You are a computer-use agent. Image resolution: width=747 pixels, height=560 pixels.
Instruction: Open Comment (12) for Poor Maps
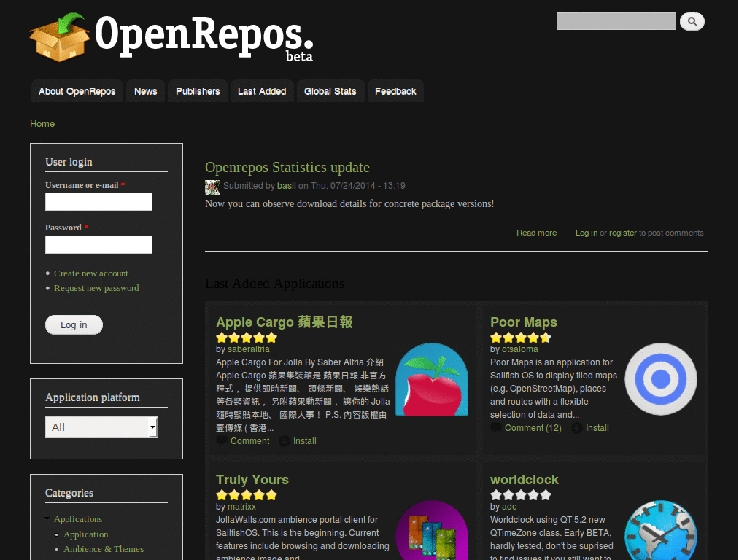pos(533,427)
